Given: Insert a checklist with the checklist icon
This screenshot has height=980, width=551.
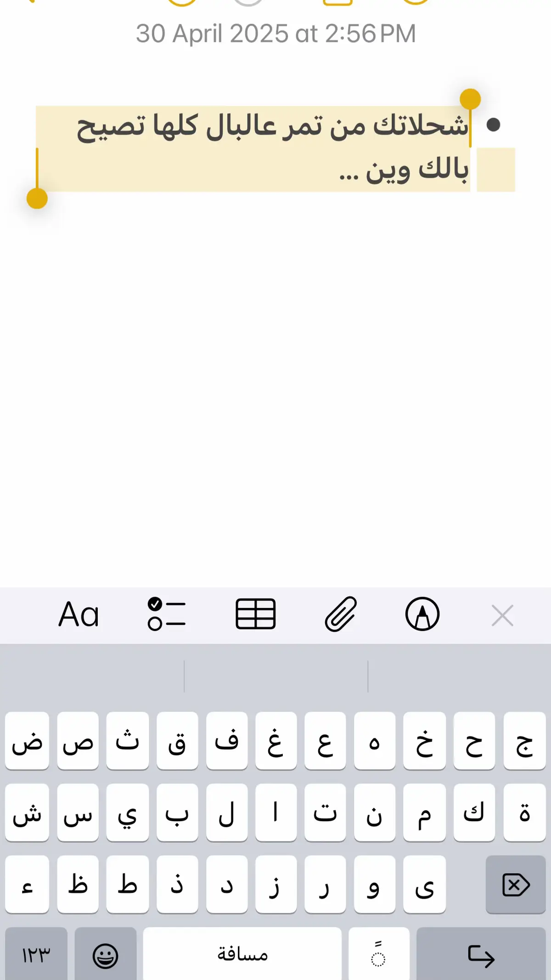Looking at the screenshot, I should click(167, 614).
